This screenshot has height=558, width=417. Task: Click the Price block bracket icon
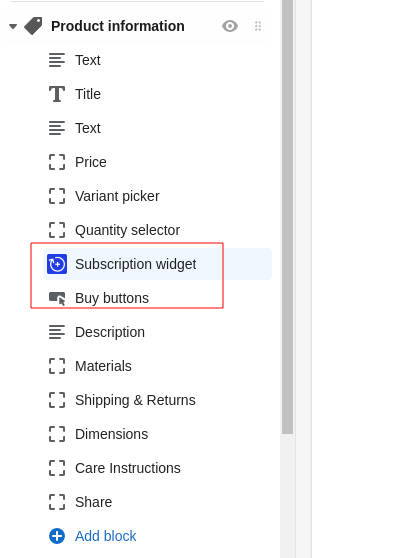click(x=57, y=162)
